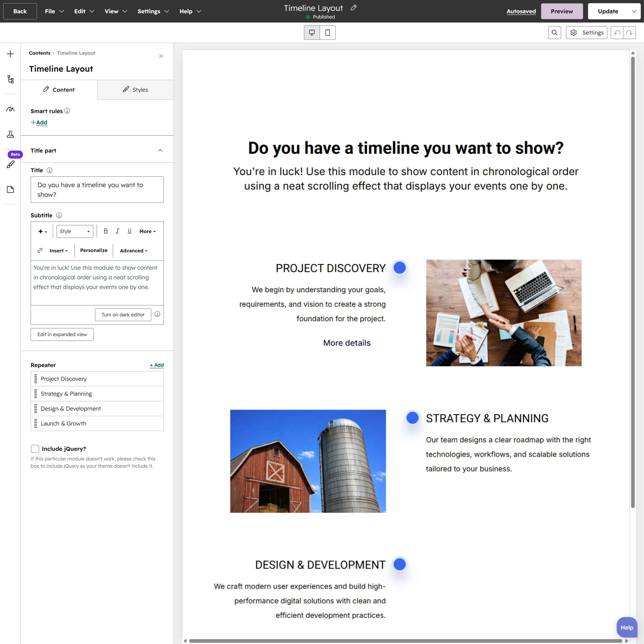The height and width of the screenshot is (644, 644).
Task: Switch to desktop preview icon
Action: tap(312, 33)
